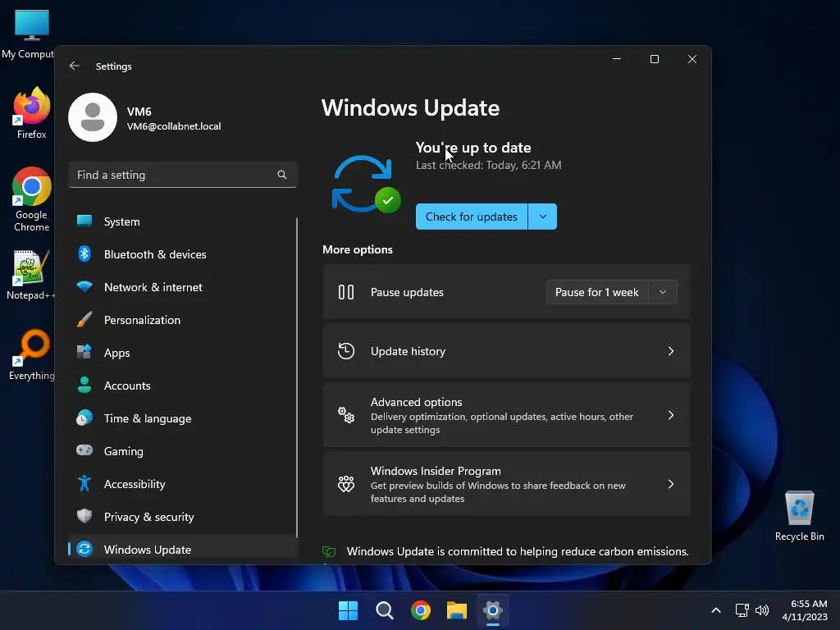Click the Advanced options gears icon
The image size is (840, 630).
(x=346, y=415)
